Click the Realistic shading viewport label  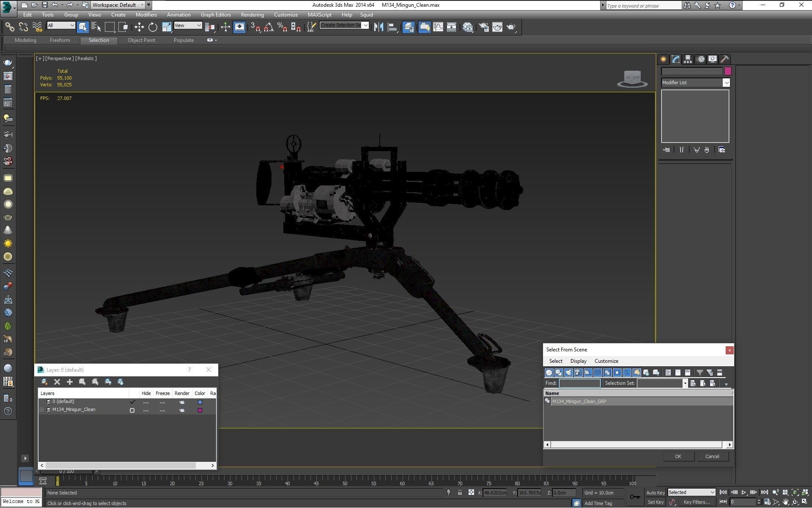point(86,58)
